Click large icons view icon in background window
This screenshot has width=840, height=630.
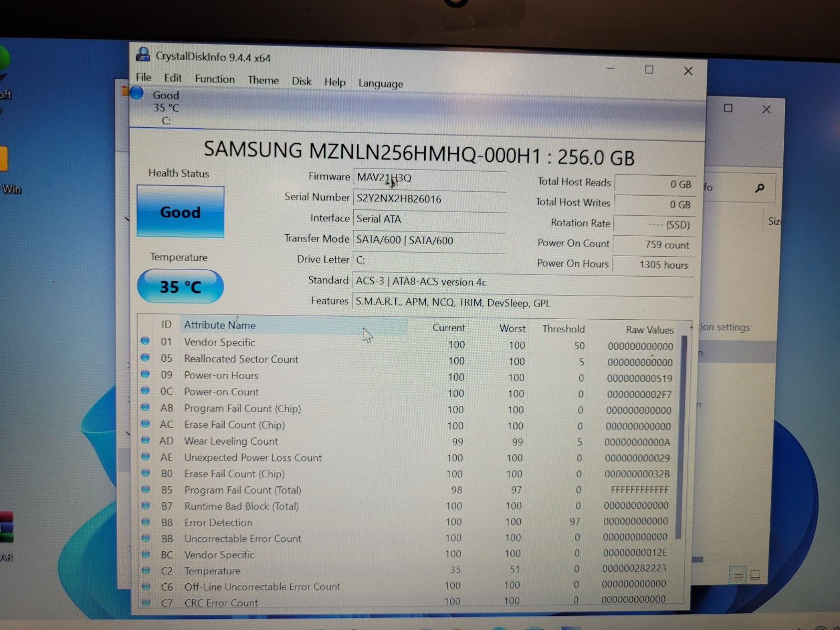point(755,574)
